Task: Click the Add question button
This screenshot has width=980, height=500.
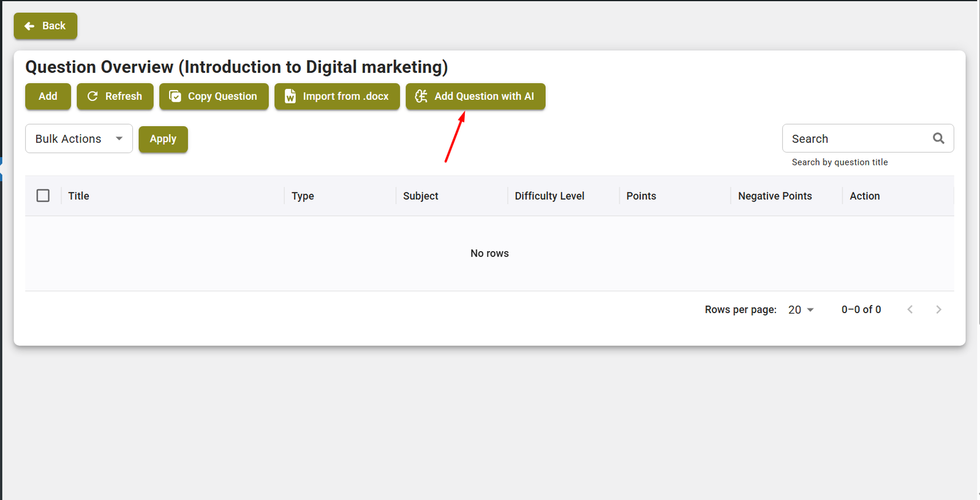Action: (48, 96)
